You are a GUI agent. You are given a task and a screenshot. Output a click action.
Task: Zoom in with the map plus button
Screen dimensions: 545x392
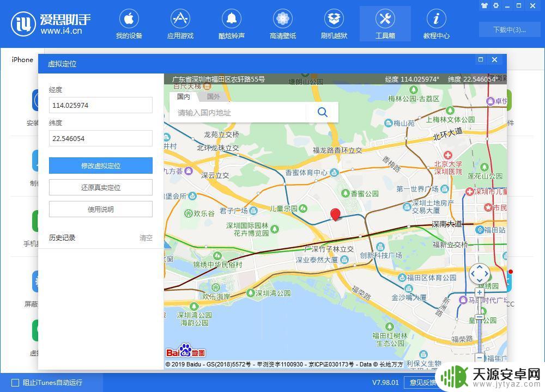pyautogui.click(x=479, y=293)
